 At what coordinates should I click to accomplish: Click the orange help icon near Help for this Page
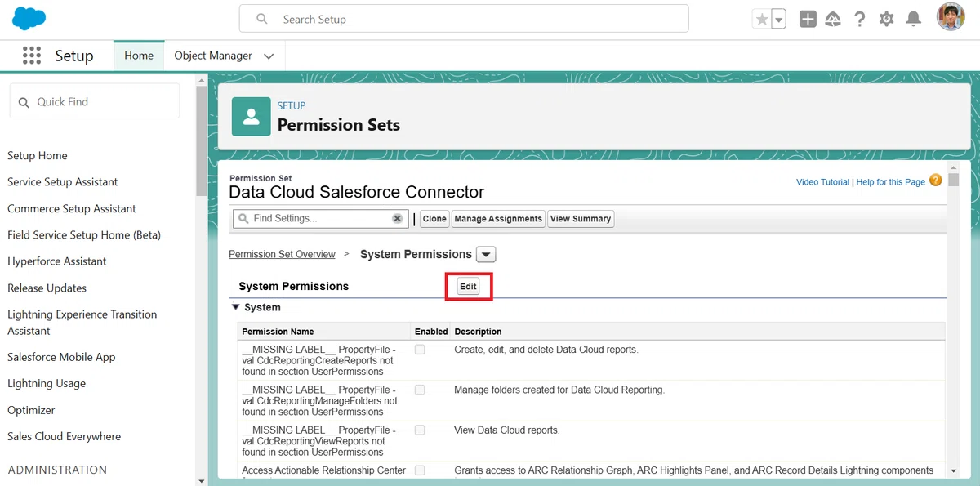[936, 181]
